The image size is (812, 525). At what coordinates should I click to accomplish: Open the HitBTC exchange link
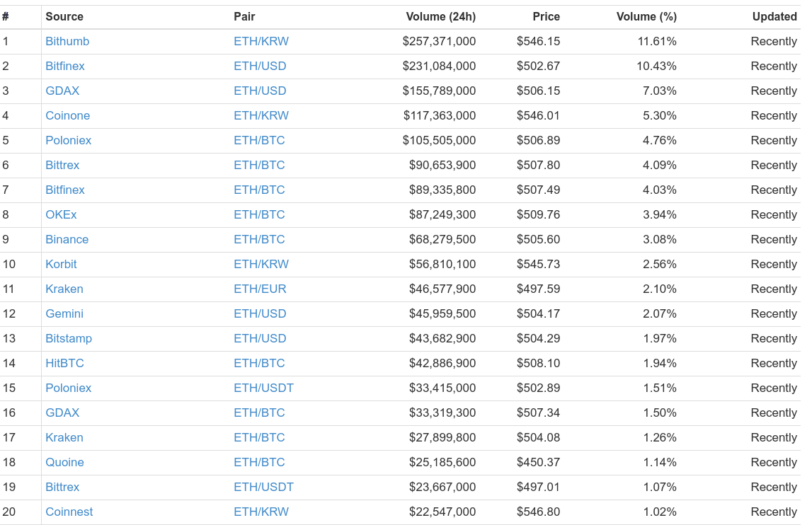point(64,364)
